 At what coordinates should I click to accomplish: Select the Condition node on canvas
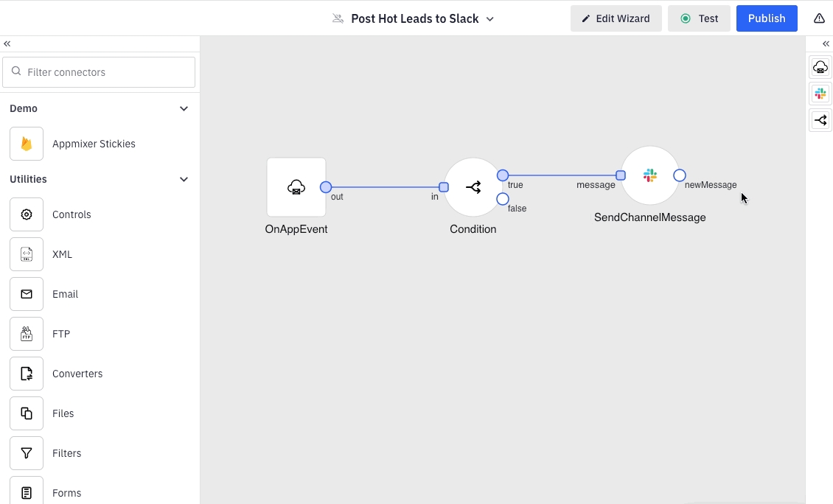point(473,187)
